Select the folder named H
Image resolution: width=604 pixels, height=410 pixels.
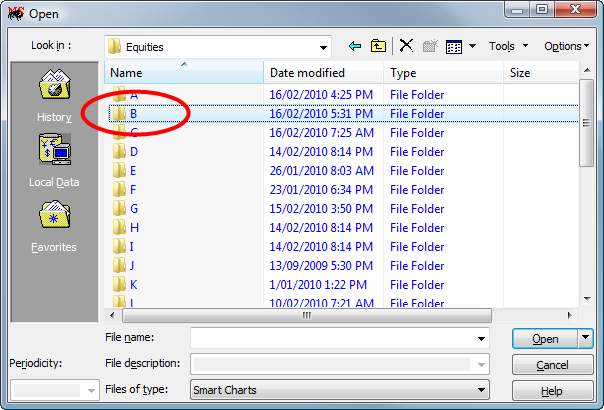coord(134,228)
